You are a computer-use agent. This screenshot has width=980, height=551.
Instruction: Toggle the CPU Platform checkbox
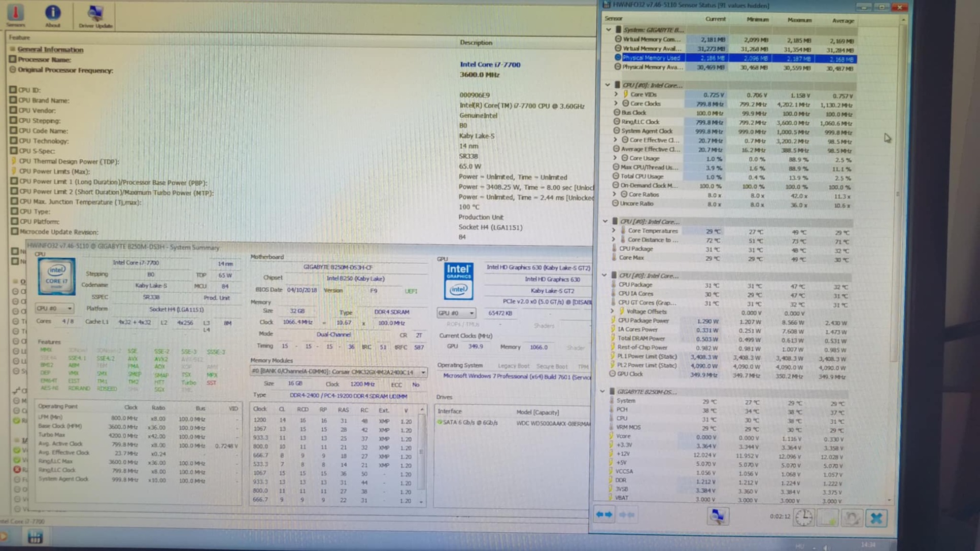pos(14,221)
